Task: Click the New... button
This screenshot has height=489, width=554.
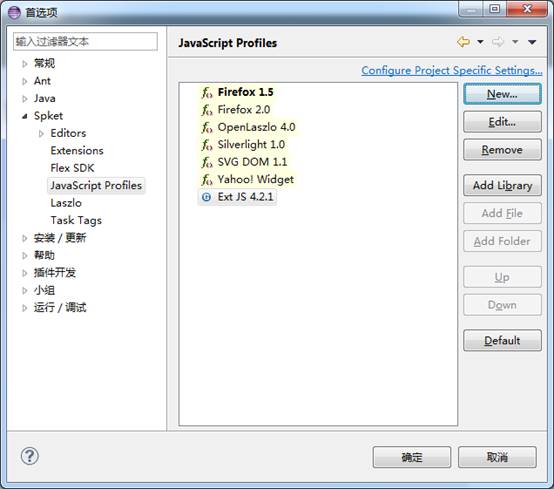Action: 502,94
